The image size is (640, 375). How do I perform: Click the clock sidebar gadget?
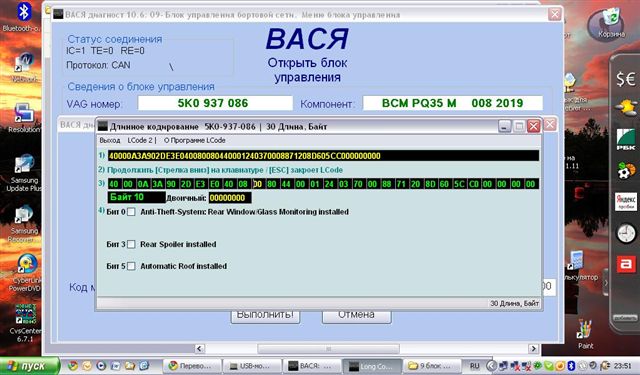[625, 234]
